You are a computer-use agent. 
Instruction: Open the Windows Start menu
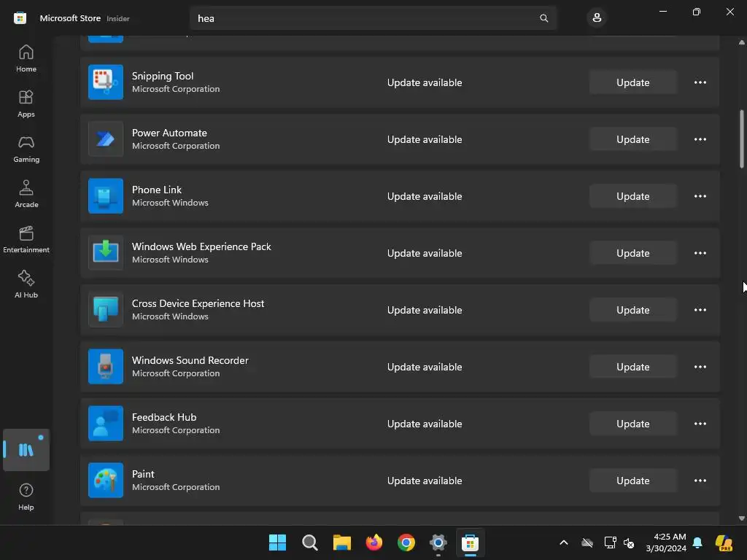tap(277, 542)
